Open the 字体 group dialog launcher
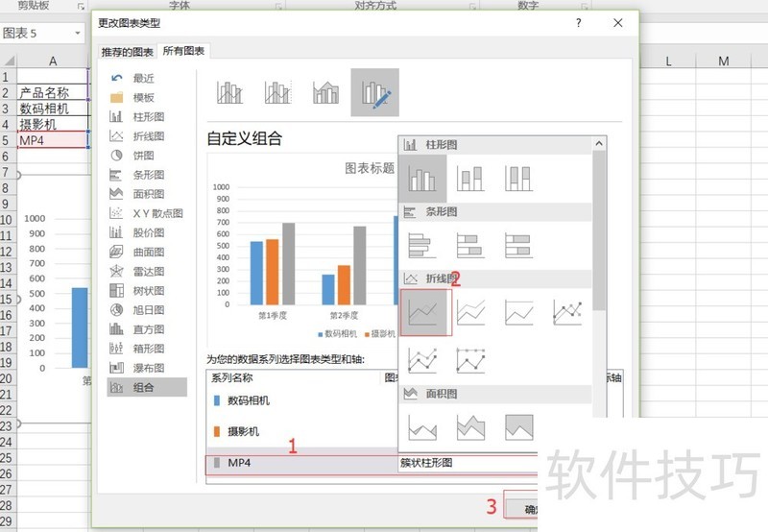This screenshot has width=768, height=532. point(279,7)
